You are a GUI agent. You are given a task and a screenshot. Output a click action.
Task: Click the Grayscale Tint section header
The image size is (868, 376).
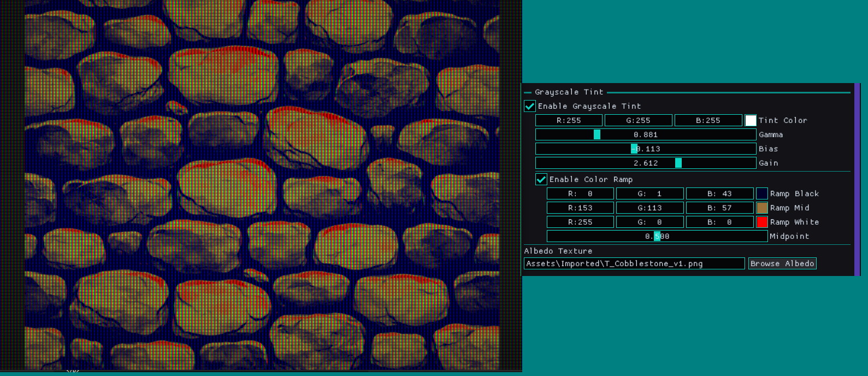tap(569, 92)
